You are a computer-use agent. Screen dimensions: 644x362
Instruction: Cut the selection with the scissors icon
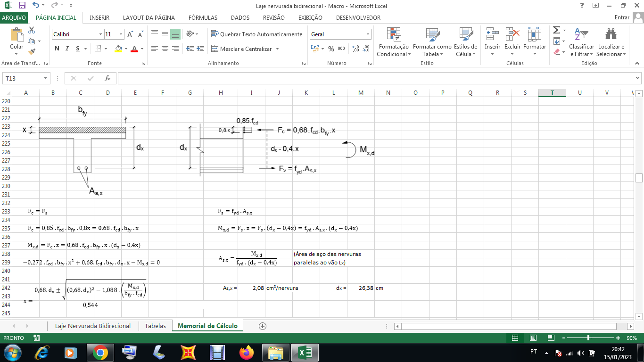pos(32,30)
